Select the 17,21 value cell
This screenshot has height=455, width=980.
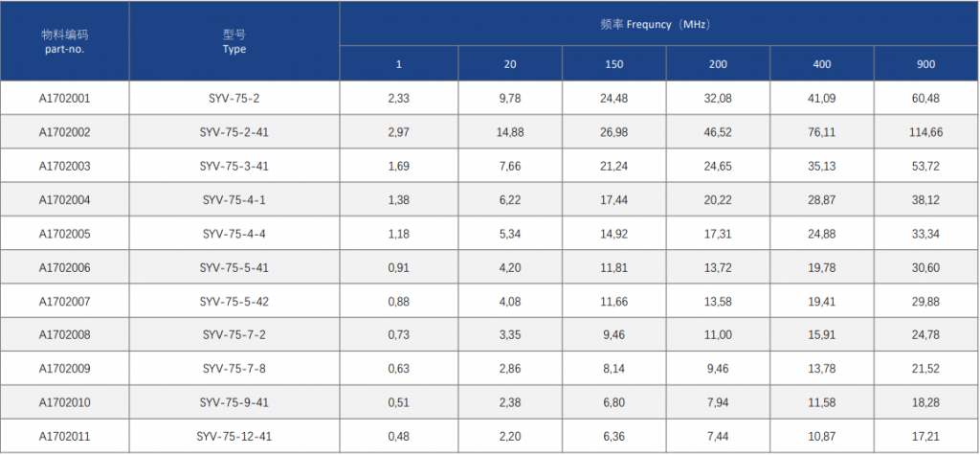pyautogui.click(x=926, y=436)
